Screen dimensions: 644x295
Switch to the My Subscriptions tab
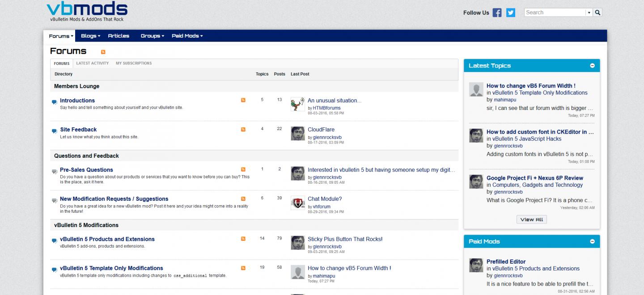134,63
